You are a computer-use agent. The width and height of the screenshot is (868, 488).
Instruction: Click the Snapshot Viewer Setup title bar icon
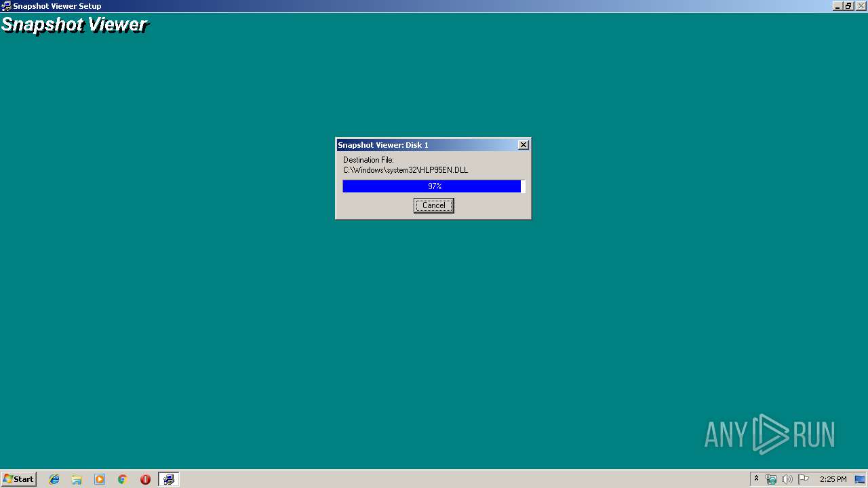coord(6,6)
